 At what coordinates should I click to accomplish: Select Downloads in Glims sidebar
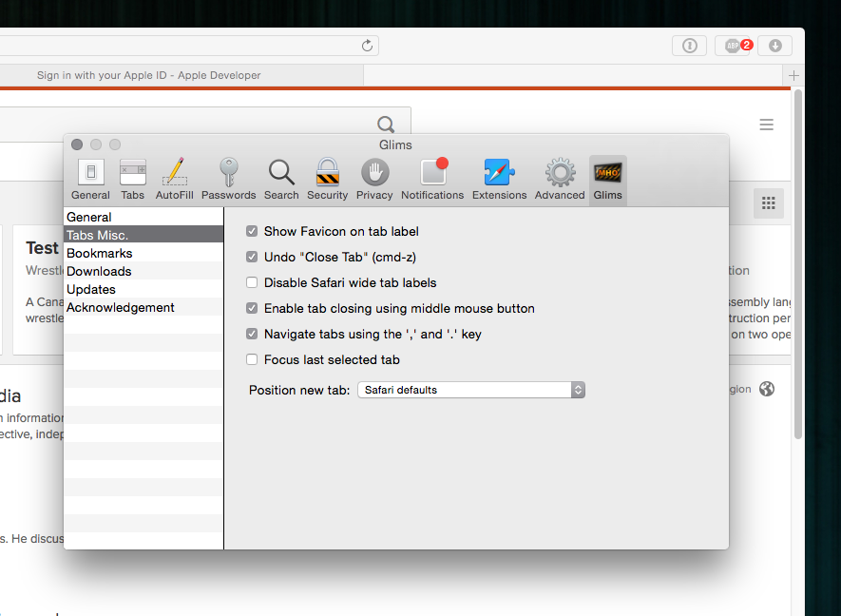[x=143, y=271]
